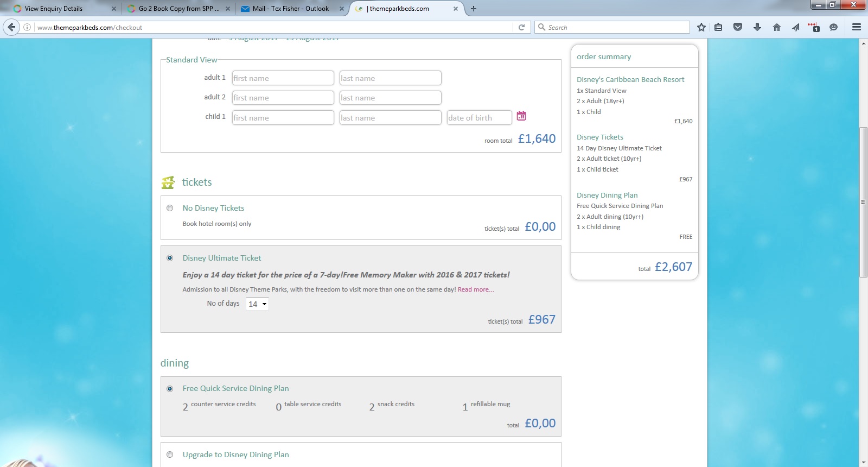Screen dimensions: 868x467
Task: Click the counter service credits label
Action: click(224, 404)
